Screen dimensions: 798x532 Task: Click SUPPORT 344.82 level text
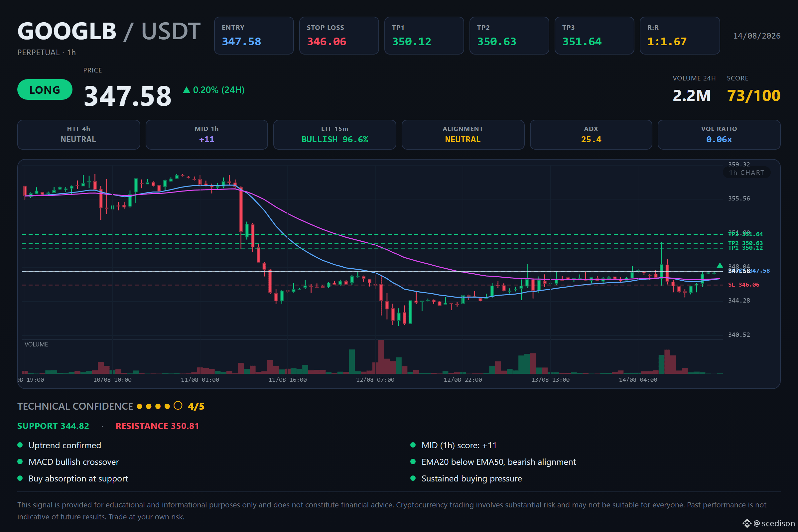[x=53, y=426]
